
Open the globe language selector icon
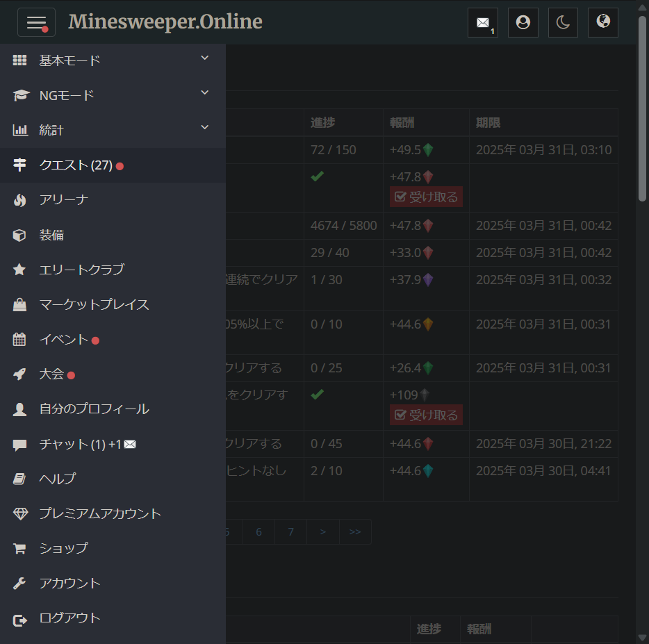[603, 22]
